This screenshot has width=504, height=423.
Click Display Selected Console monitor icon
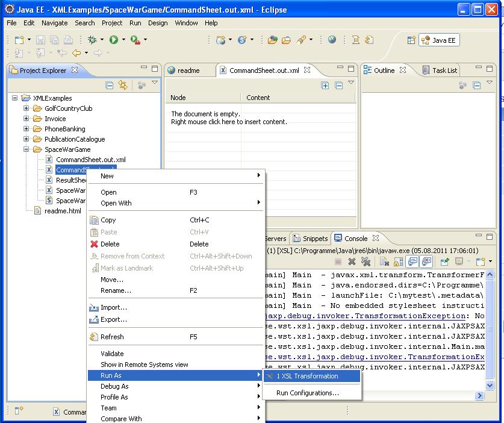coord(459,262)
